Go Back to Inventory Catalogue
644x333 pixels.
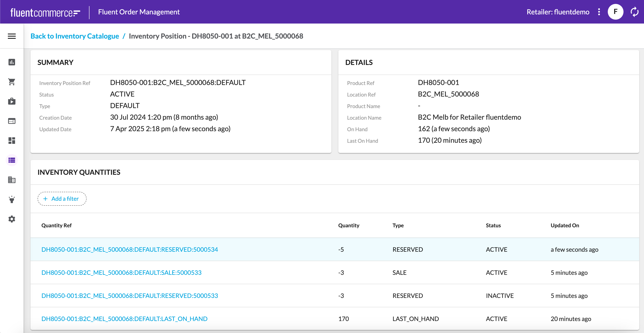[74, 36]
